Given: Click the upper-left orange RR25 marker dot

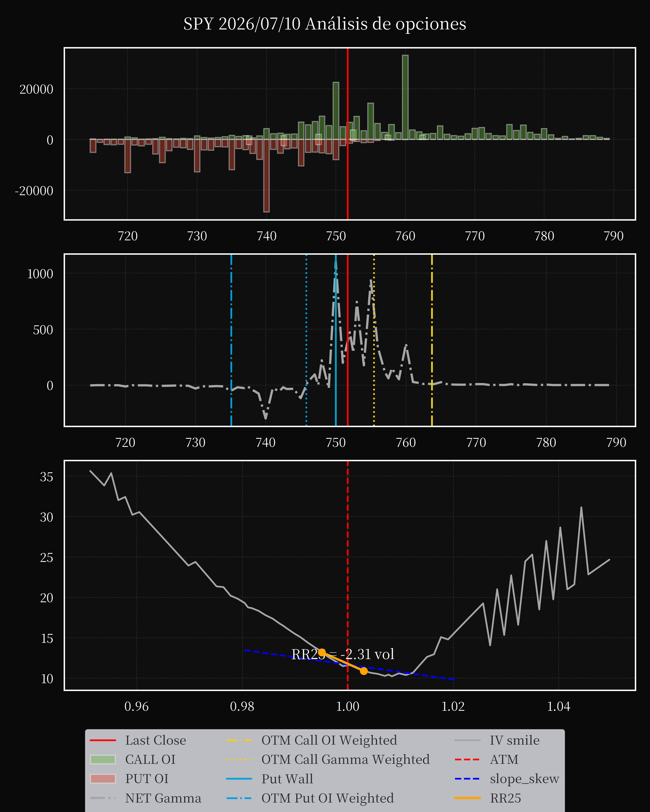Looking at the screenshot, I should point(322,652).
